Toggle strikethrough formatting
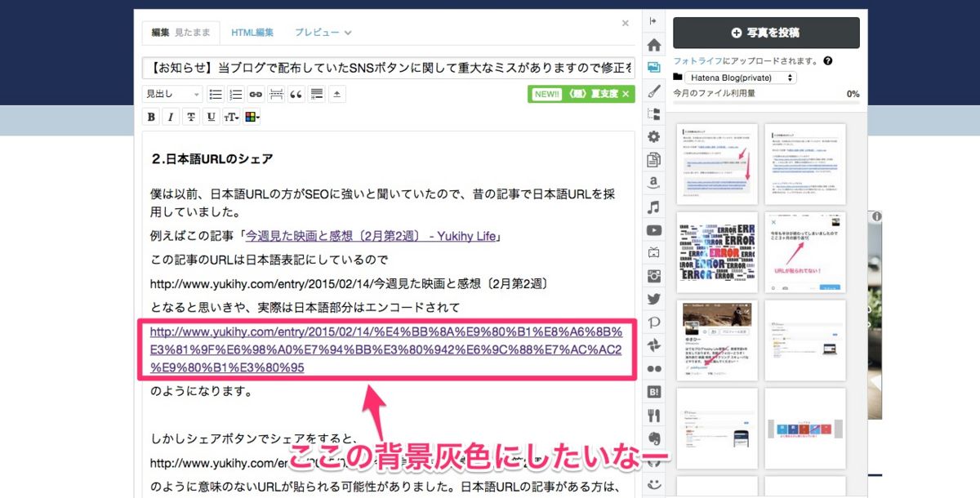Image resolution: width=980 pixels, height=498 pixels. (191, 117)
